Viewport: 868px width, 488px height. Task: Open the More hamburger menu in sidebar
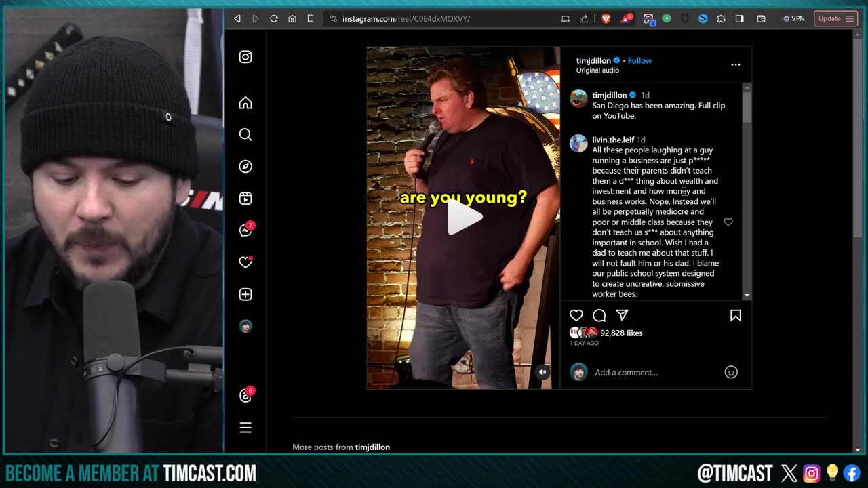245,428
